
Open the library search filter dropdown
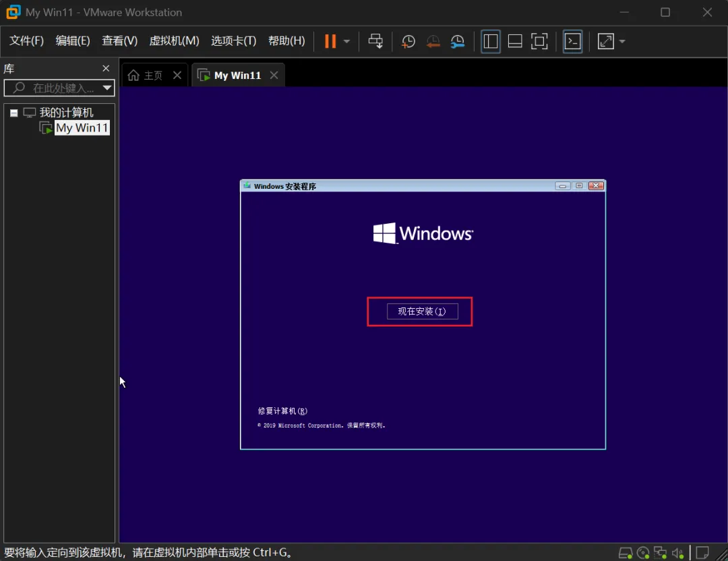click(x=107, y=88)
